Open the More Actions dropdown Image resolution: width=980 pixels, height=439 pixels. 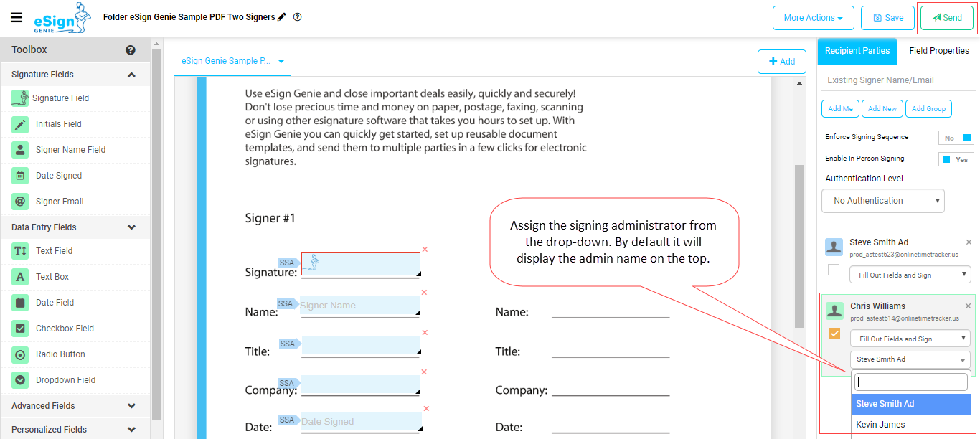click(x=813, y=18)
